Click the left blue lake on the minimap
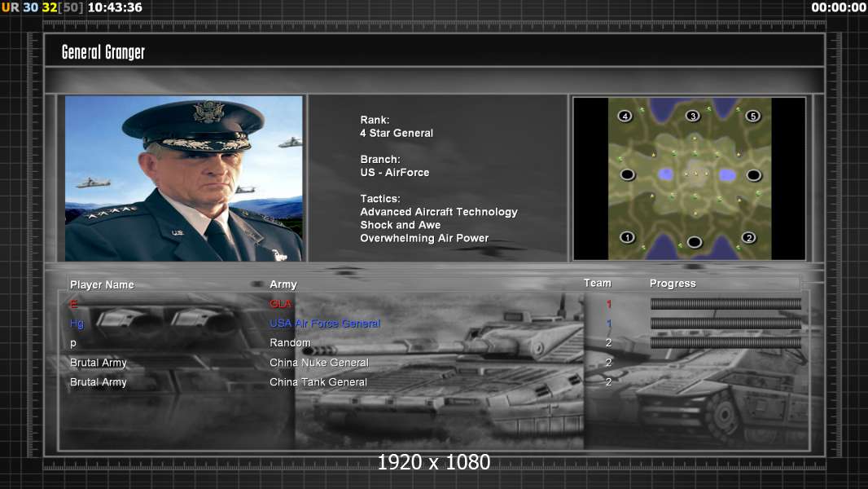Screen dimensions: 868x489 coord(665,174)
